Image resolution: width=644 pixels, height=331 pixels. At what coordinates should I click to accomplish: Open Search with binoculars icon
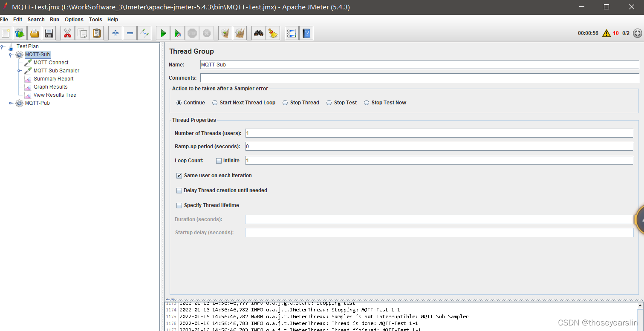[x=258, y=33]
